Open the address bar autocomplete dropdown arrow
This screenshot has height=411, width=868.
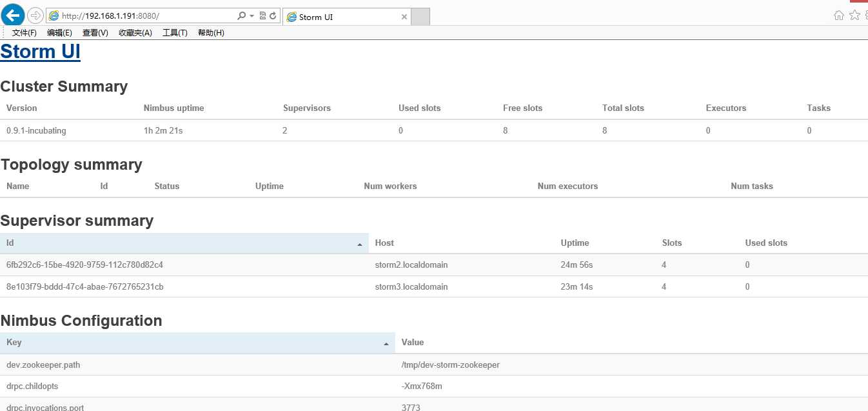[x=252, y=16]
